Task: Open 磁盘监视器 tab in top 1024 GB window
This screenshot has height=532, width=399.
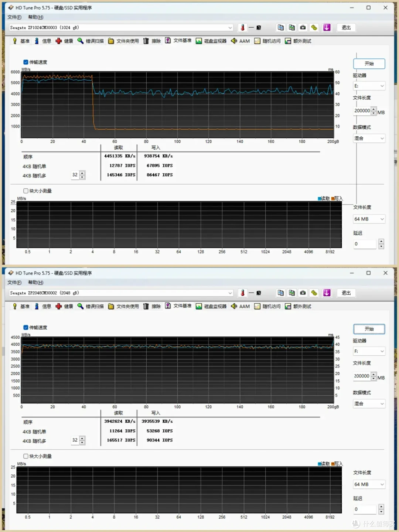Action: point(211,41)
